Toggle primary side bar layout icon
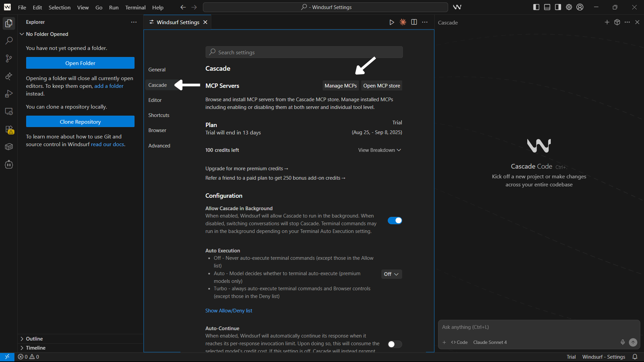644x362 pixels. tap(536, 7)
